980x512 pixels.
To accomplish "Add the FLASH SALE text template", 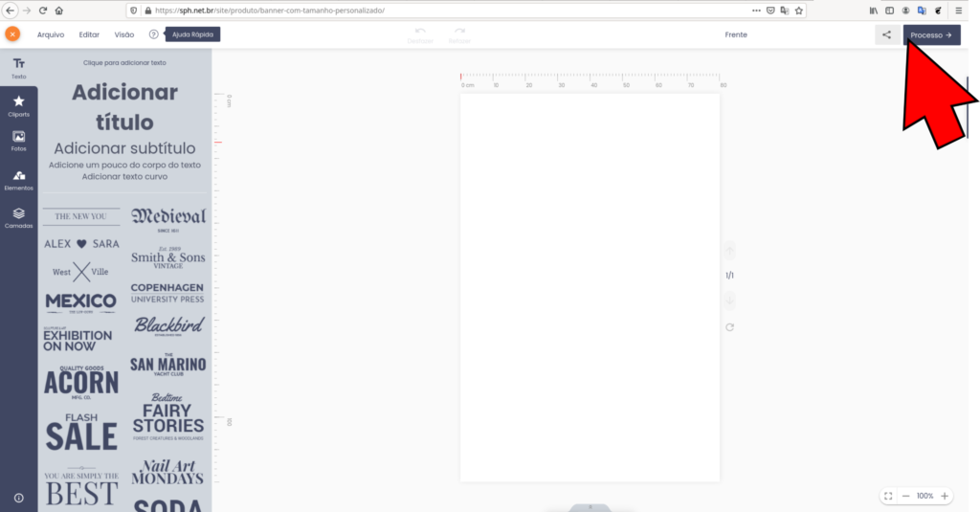I will (x=81, y=433).
